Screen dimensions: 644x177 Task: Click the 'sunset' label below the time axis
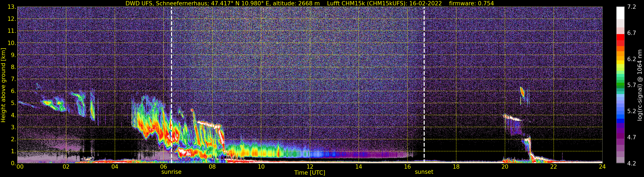click(424, 172)
